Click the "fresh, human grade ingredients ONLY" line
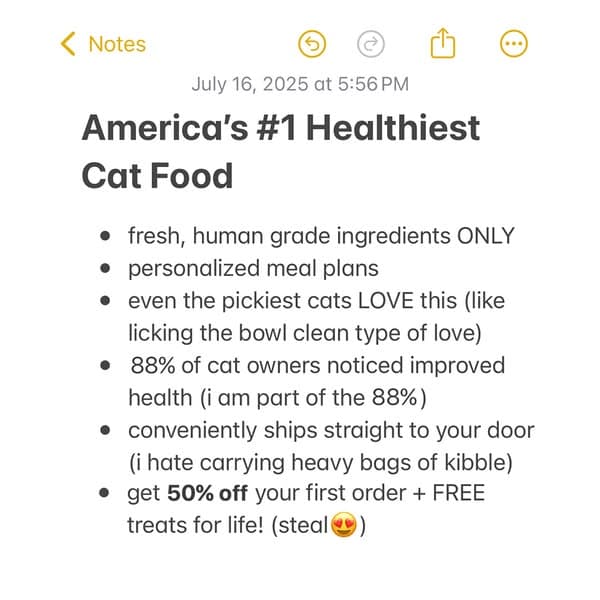The width and height of the screenshot is (600, 600). point(321,236)
